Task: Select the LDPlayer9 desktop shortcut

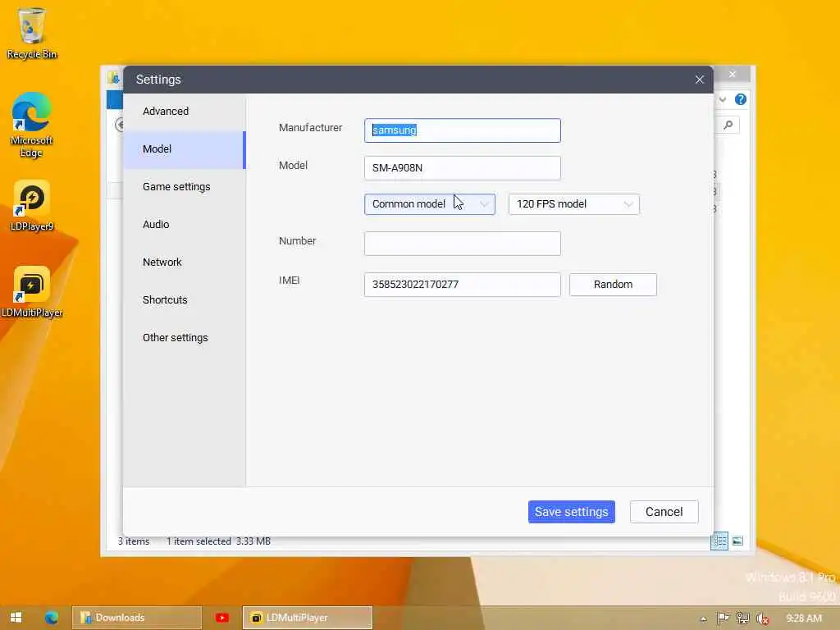Action: point(32,206)
